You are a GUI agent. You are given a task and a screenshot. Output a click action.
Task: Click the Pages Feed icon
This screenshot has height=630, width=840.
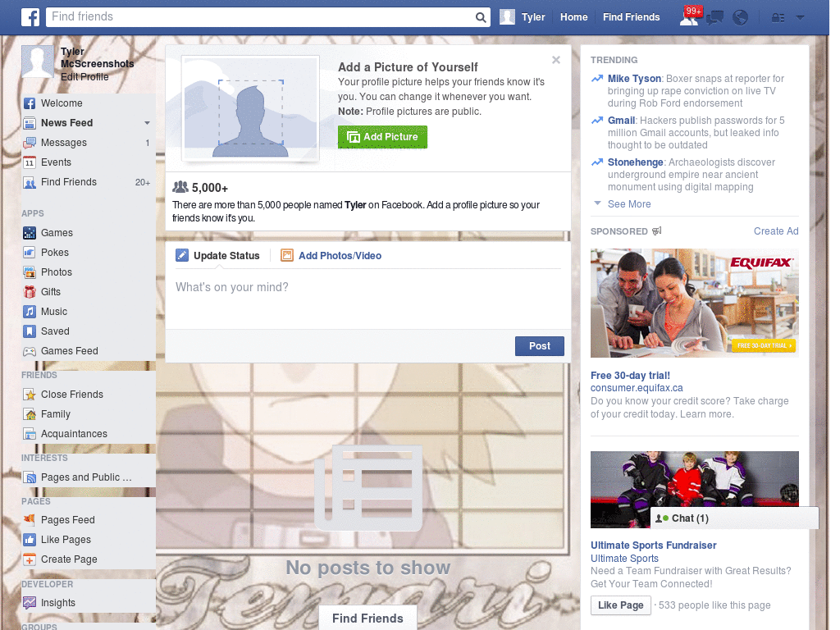click(30, 520)
